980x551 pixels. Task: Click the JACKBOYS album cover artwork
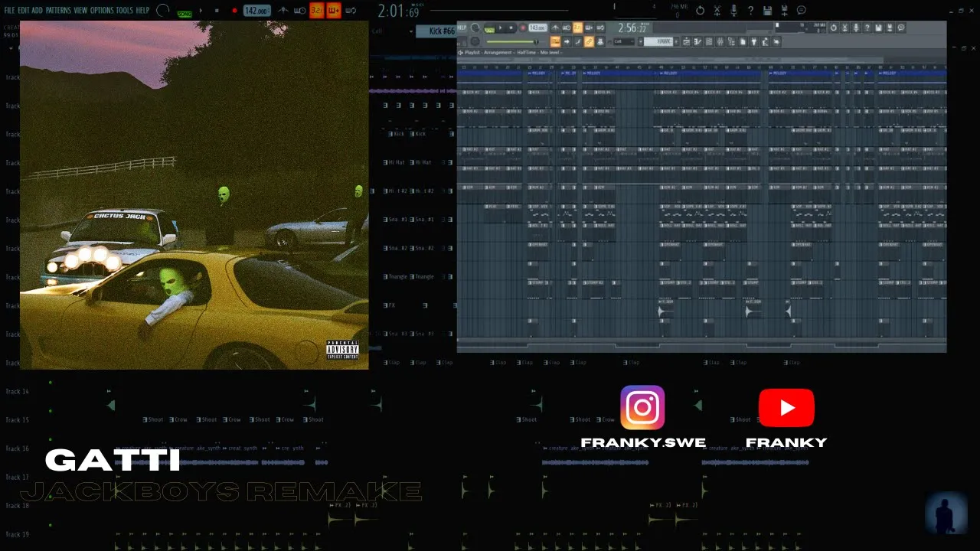(x=194, y=195)
